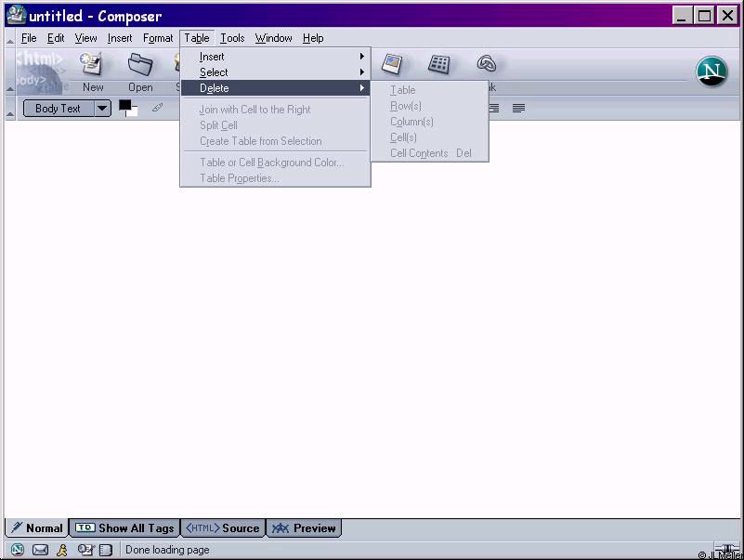This screenshot has height=560, width=744.
Task: Click the justify alignment icon
Action: click(x=518, y=109)
